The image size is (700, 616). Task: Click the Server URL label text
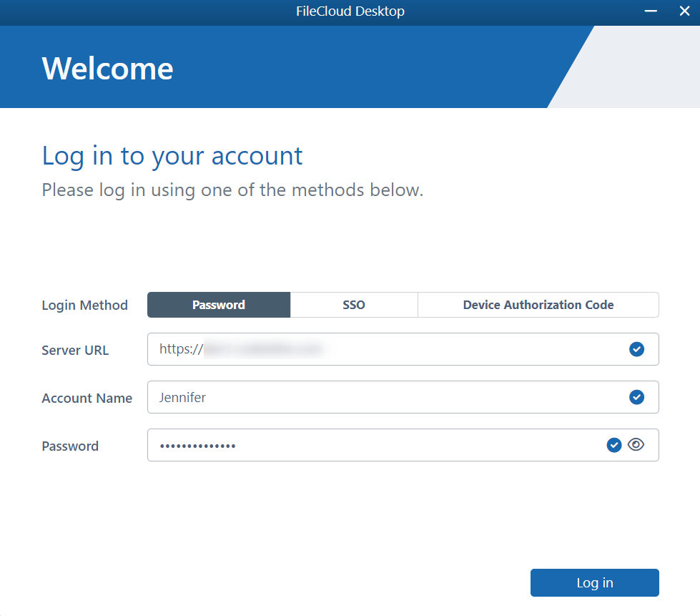[x=75, y=351]
